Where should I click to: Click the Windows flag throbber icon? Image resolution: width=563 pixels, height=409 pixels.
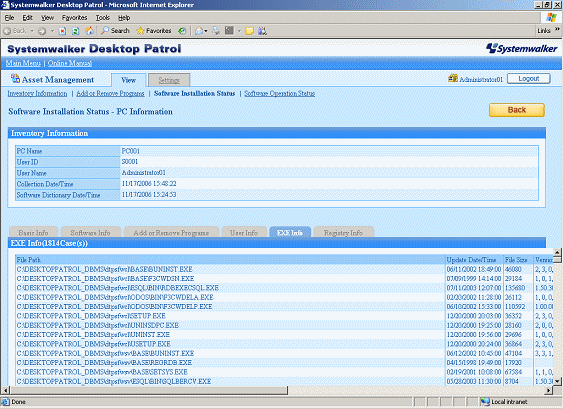tap(551, 17)
